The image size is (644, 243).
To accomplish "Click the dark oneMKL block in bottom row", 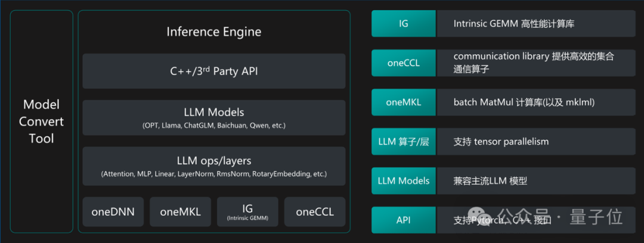I will tap(180, 211).
